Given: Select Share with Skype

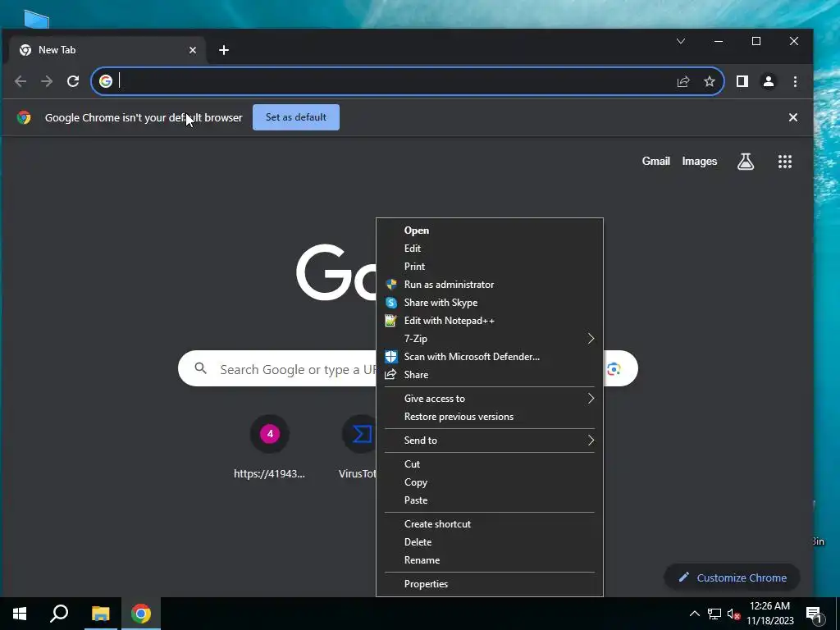Looking at the screenshot, I should [490, 303].
